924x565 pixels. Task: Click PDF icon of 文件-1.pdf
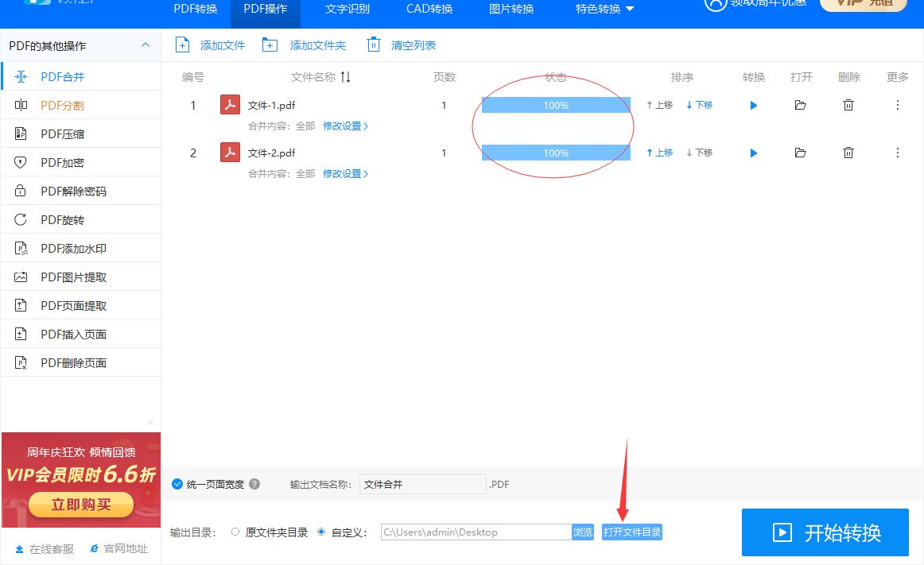(230, 105)
